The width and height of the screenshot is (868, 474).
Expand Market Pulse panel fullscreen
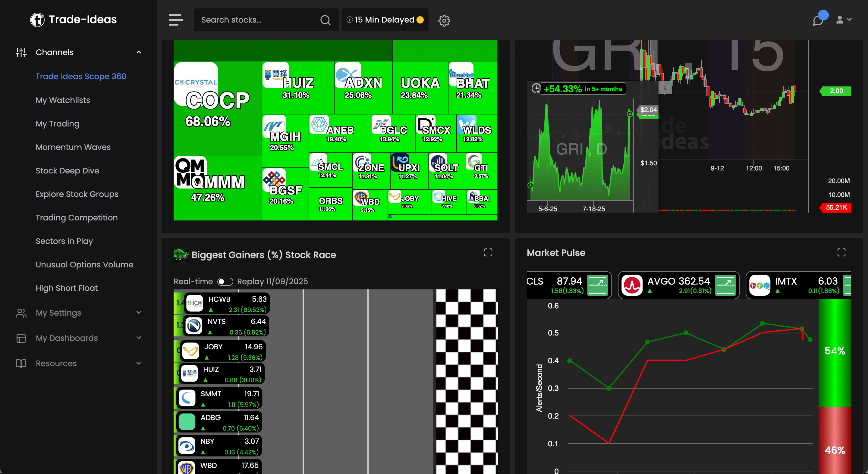click(841, 252)
